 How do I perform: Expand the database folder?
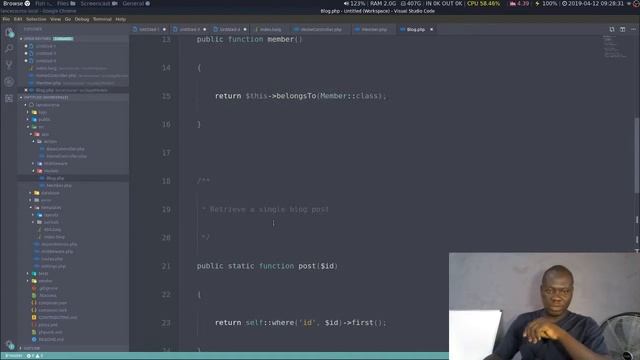[x=50, y=193]
